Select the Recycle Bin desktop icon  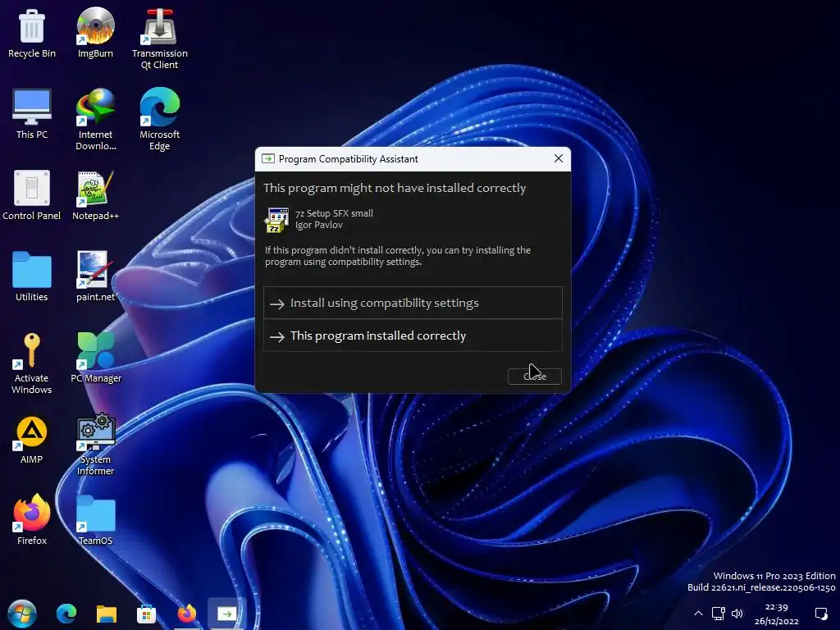(32, 33)
